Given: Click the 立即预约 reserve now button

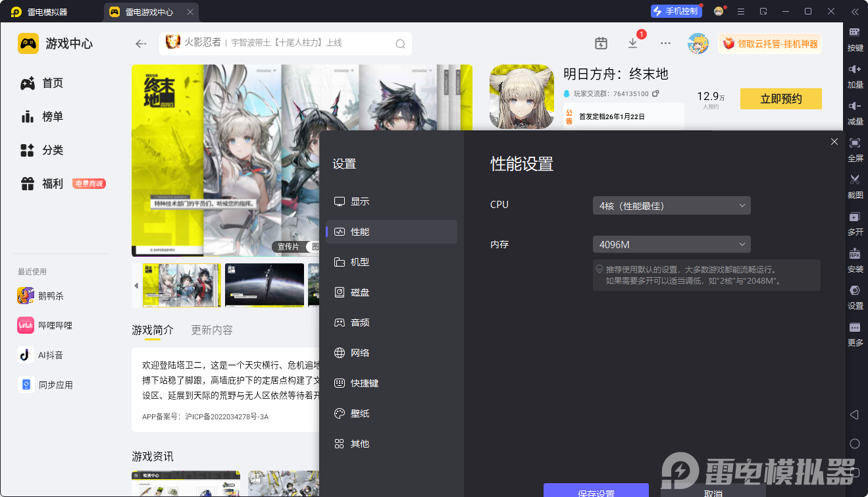Looking at the screenshot, I should click(x=780, y=99).
